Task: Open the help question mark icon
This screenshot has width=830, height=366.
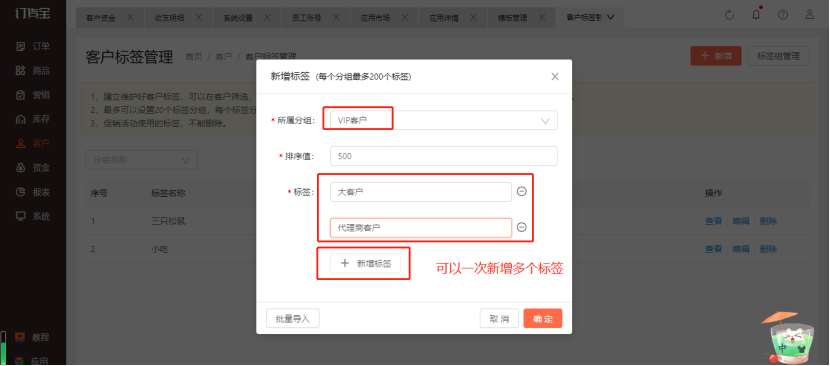Action: tap(783, 15)
